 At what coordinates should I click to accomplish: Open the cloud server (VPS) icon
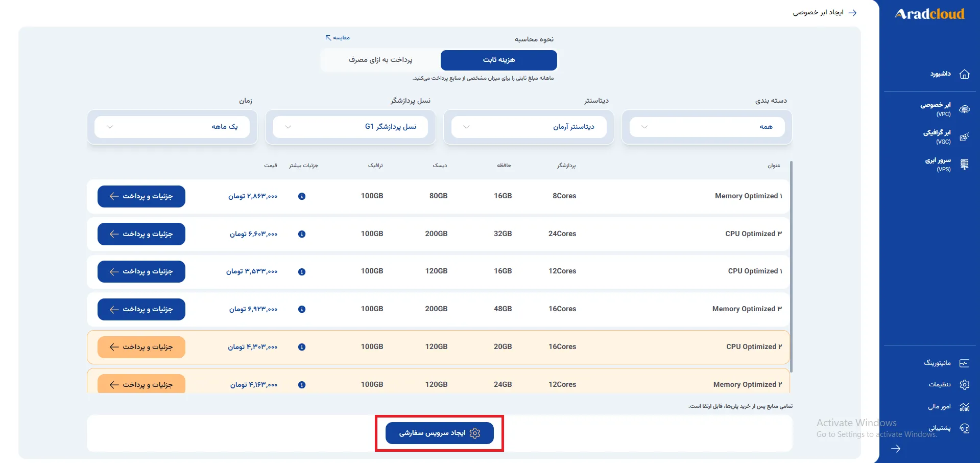coord(964,165)
